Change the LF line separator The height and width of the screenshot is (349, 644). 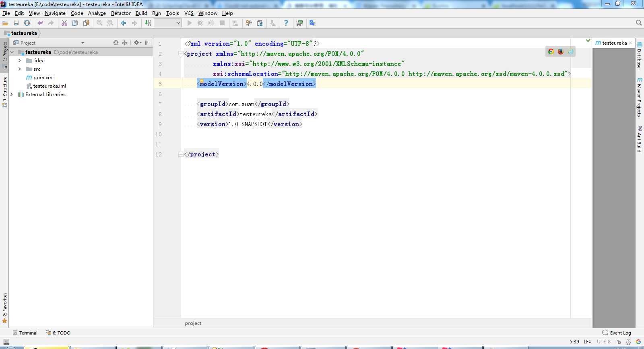point(587,342)
